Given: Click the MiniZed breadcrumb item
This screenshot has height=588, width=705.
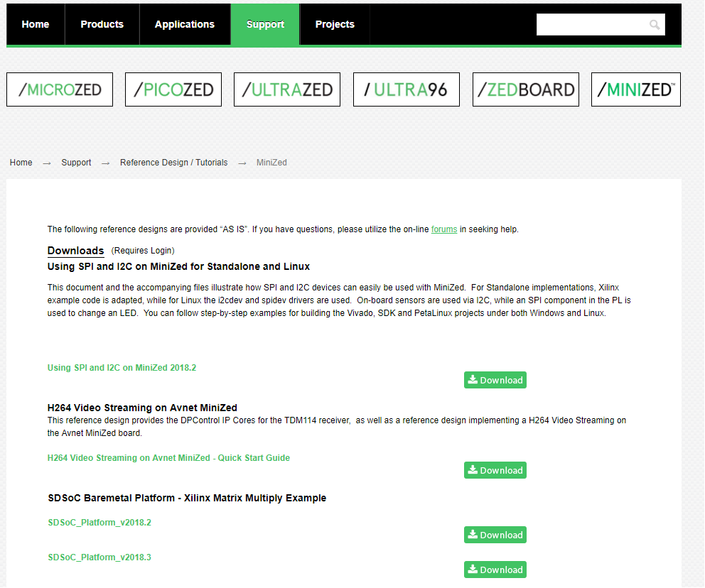Looking at the screenshot, I should [271, 163].
